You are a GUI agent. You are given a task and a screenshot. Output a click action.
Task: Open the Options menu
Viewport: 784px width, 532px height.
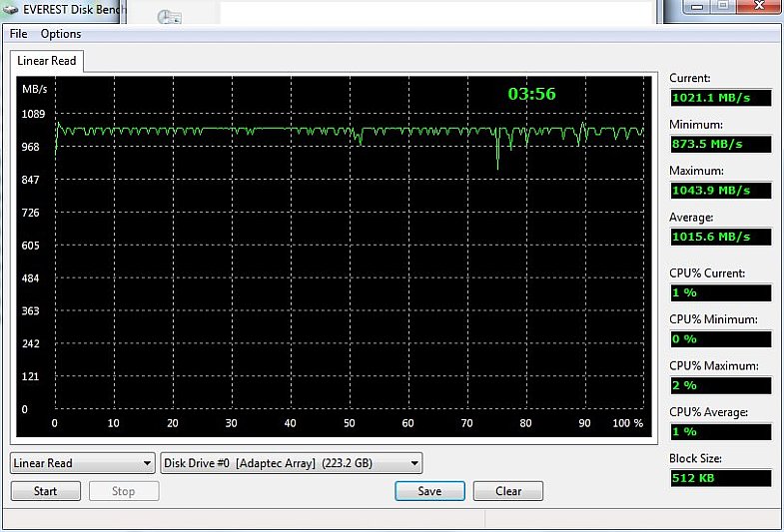[x=61, y=34]
